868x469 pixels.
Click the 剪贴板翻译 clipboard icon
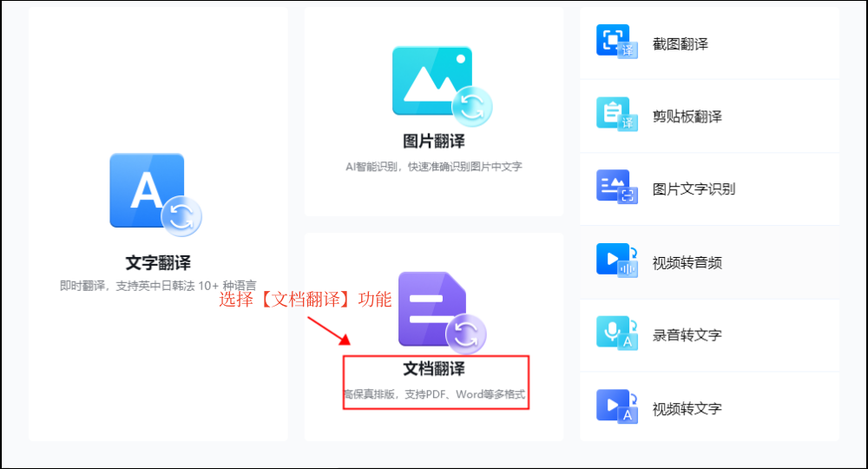tap(616, 114)
